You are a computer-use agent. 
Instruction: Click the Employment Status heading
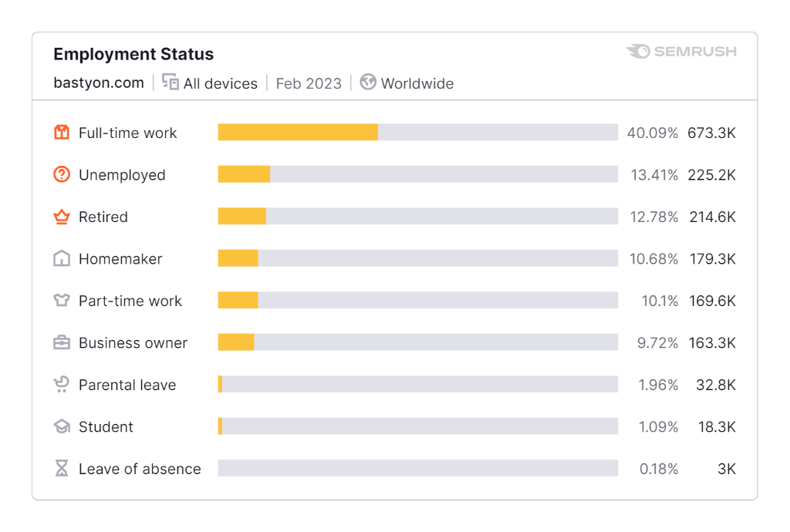pos(133,54)
